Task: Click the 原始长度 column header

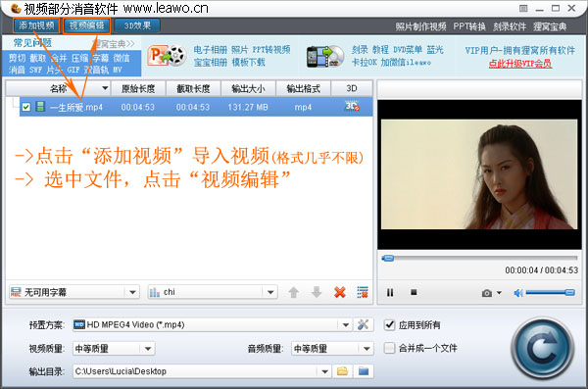Action: 138,88
